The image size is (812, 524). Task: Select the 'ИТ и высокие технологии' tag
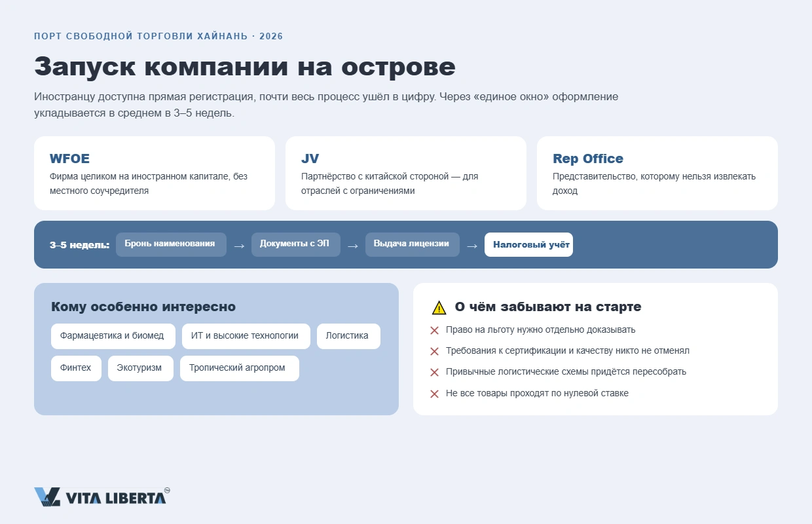click(x=246, y=336)
